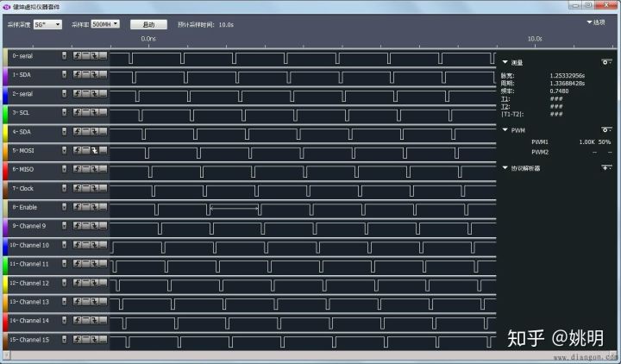Screen dimensions: 621x364
Task: Add a protocol analyzer with plus icon
Action: (x=606, y=168)
